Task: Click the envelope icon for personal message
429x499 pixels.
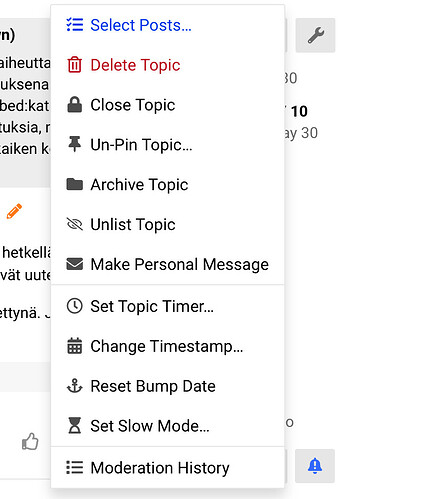Action: point(75,264)
